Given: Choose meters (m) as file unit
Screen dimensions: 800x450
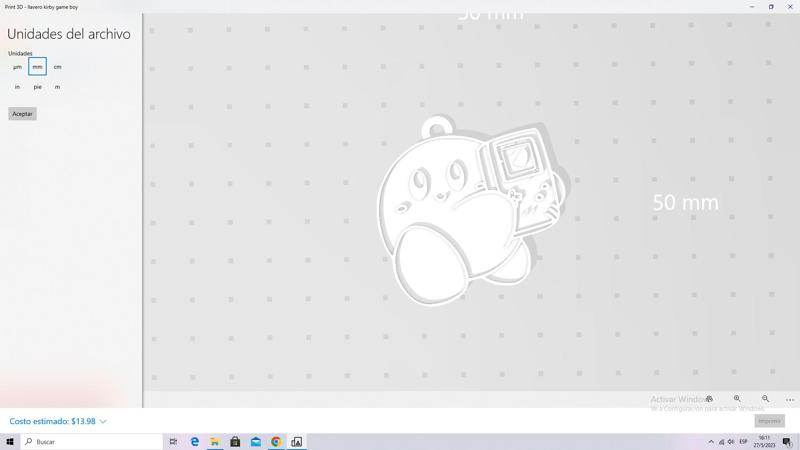Looking at the screenshot, I should pos(57,87).
